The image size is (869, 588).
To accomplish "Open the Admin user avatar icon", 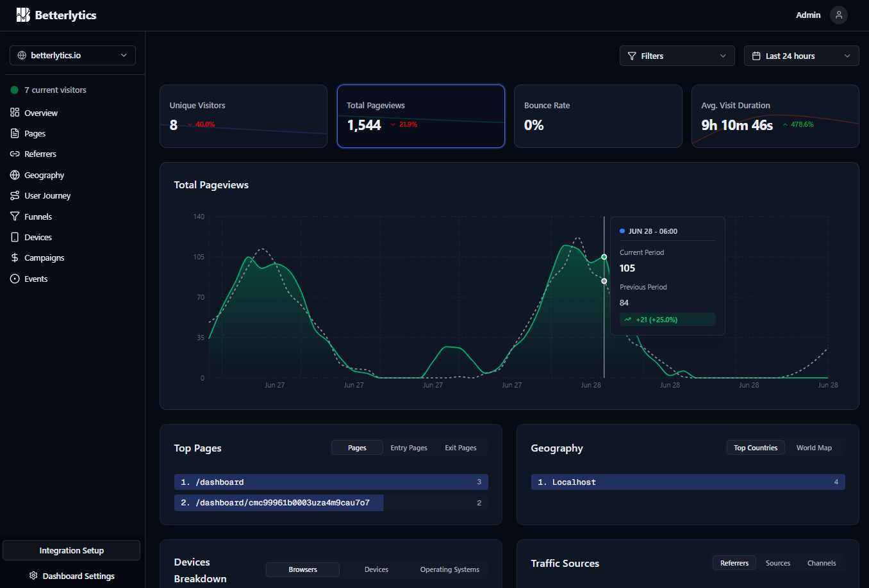I will coord(839,15).
